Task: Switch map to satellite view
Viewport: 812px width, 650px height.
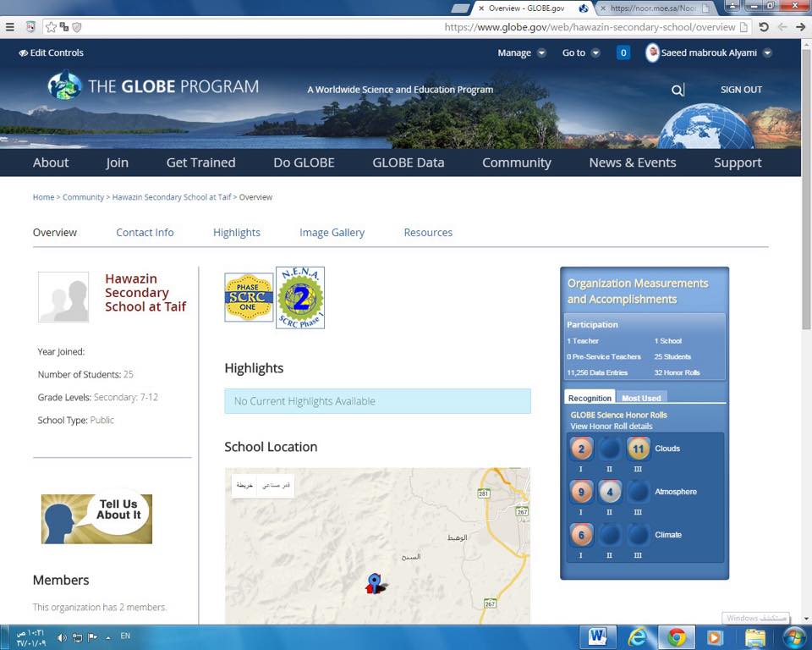Action: click(276, 486)
